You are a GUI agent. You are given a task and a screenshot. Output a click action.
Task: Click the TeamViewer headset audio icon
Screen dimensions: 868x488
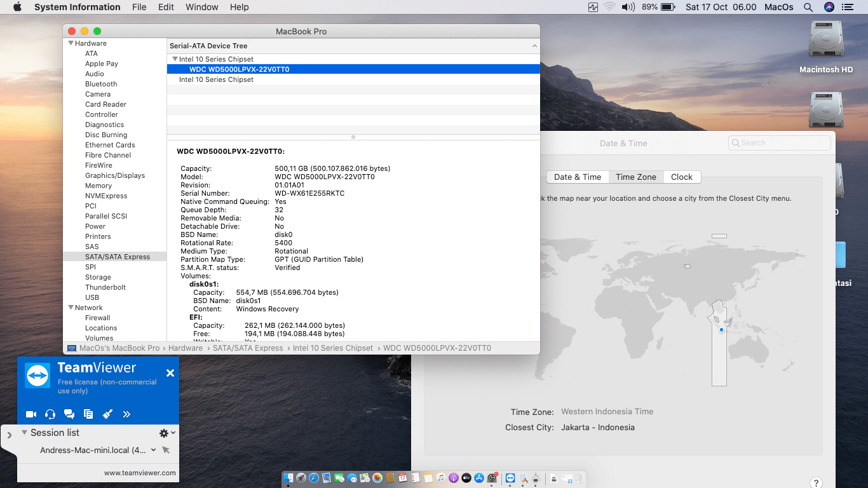[x=50, y=414]
